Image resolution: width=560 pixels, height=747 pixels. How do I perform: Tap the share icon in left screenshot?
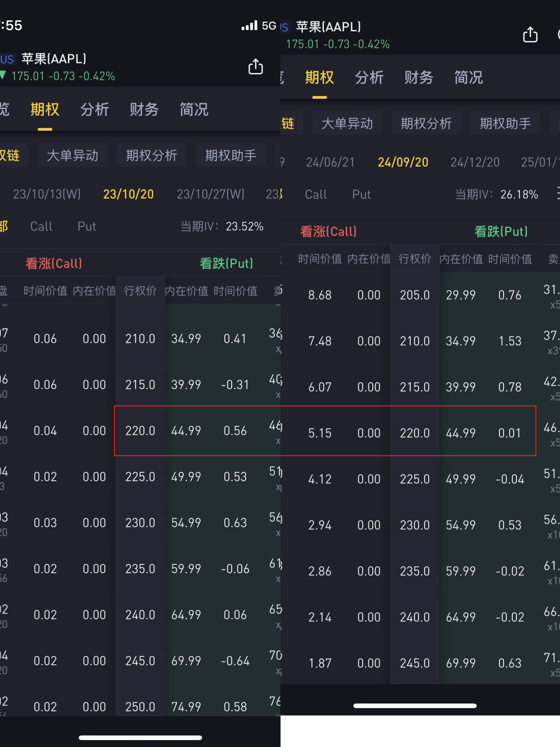(255, 67)
